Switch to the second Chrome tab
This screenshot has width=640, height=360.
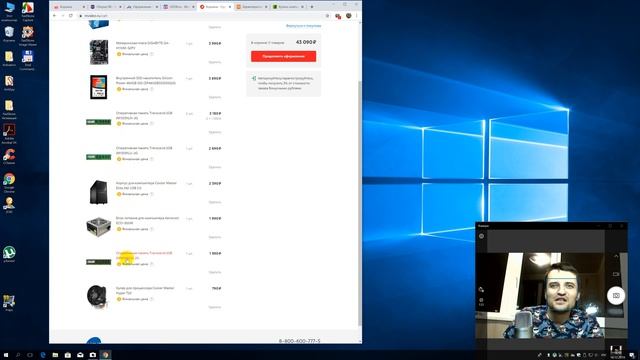pos(105,7)
